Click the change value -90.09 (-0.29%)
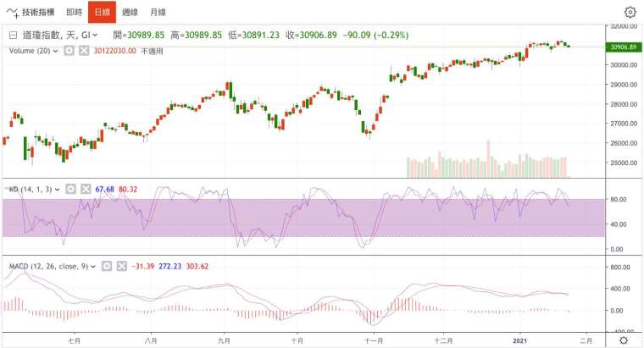Screen dimensions: 644x348 pyautogui.click(x=375, y=36)
